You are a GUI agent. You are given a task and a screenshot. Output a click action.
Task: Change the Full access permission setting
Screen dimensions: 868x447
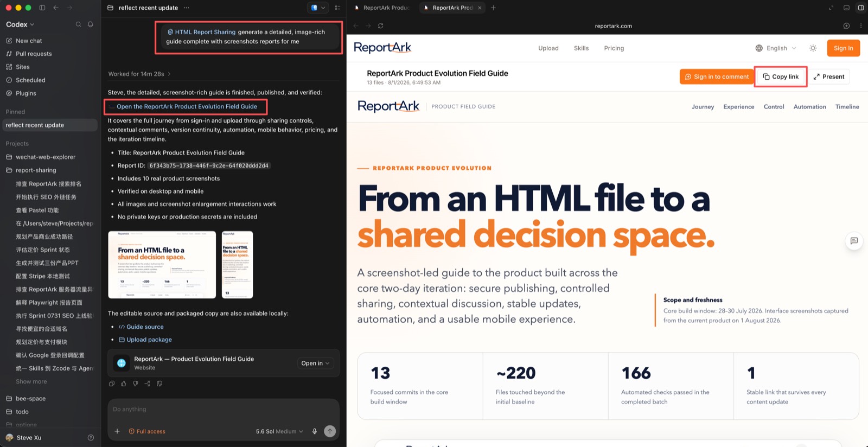(147, 431)
